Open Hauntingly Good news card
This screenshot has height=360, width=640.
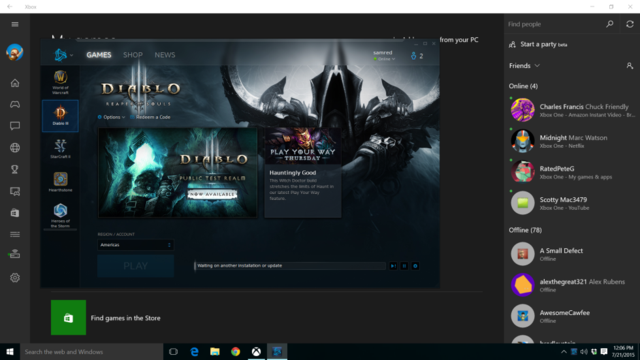pos(302,173)
